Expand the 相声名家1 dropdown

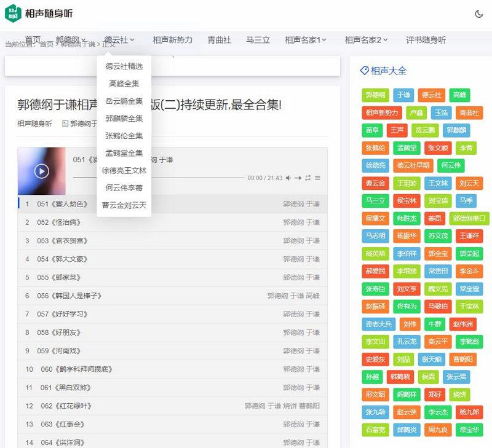tap(305, 40)
